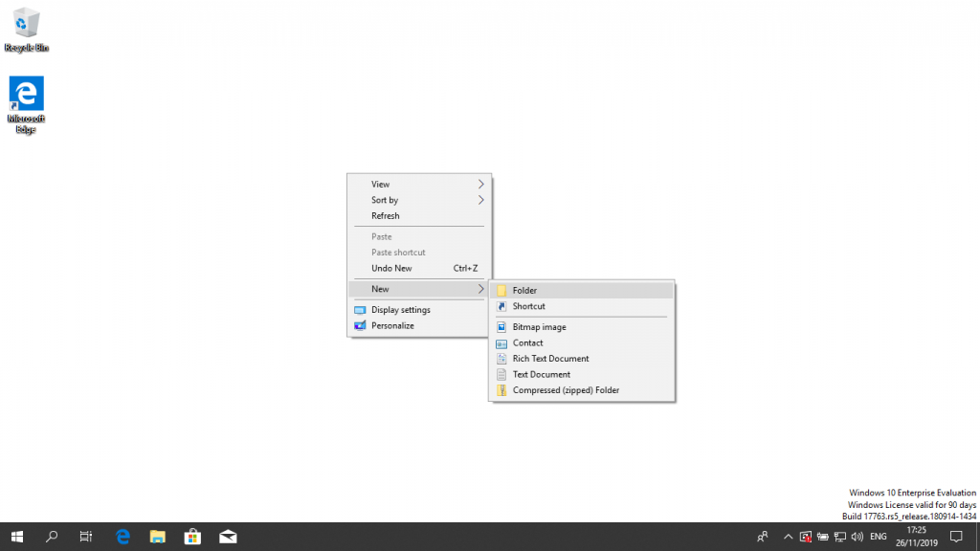
Task: Click the Rich Text Document icon
Action: pyautogui.click(x=501, y=359)
